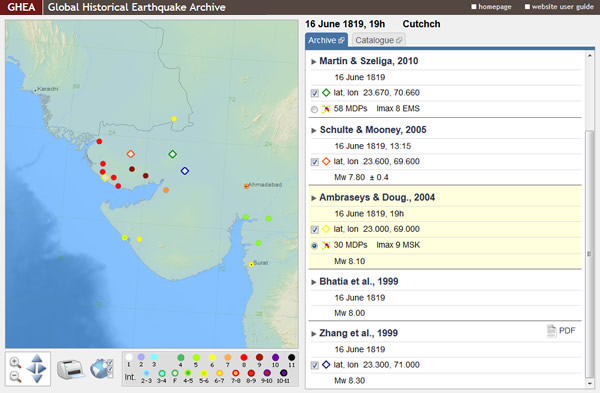
Task: Select the 30 MDPs radio button
Action: (314, 246)
